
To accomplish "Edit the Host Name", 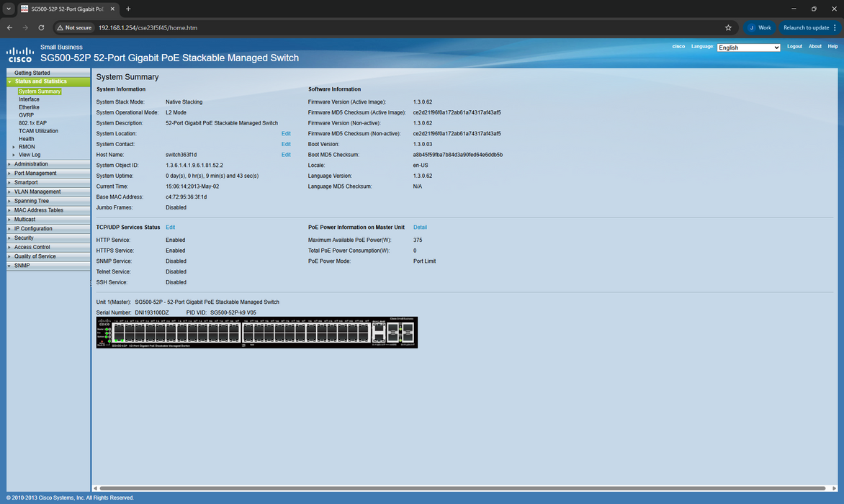I will [286, 155].
